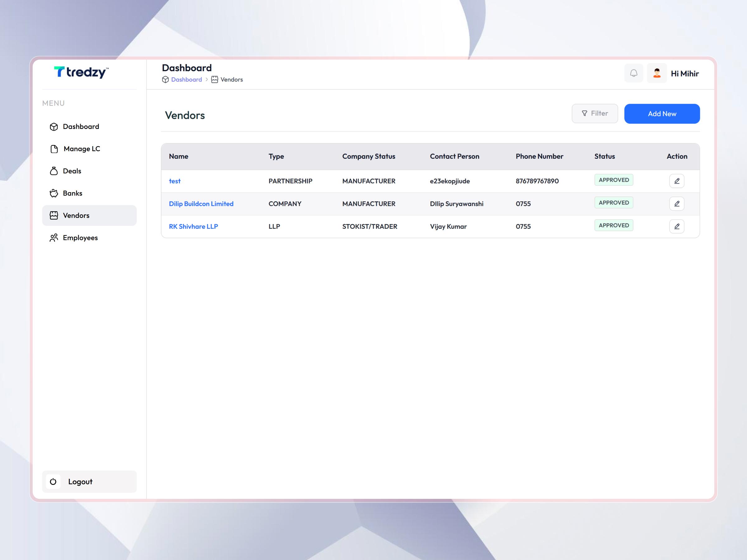Edit the RK Shivhare LLP row
This screenshot has width=747, height=560.
click(x=676, y=226)
